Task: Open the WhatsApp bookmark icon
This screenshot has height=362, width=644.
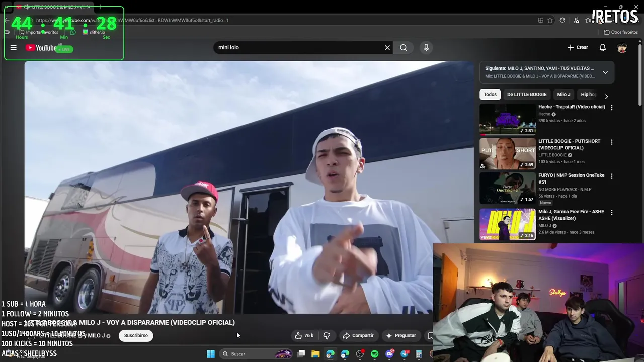Action: pyautogui.click(x=73, y=32)
